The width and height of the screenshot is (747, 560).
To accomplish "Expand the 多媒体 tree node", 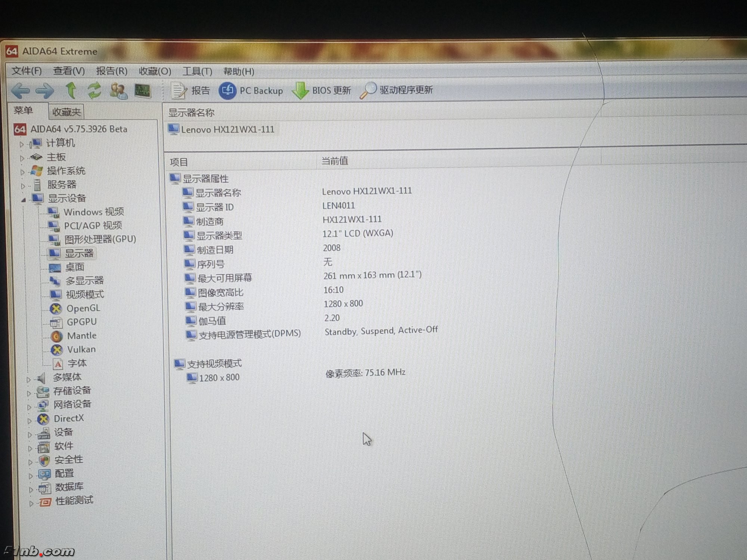I will click(x=28, y=379).
